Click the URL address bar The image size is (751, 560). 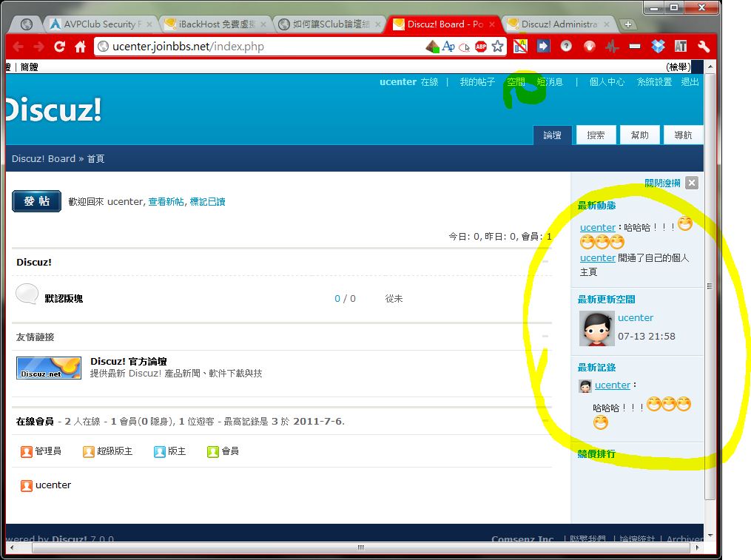tap(259, 47)
